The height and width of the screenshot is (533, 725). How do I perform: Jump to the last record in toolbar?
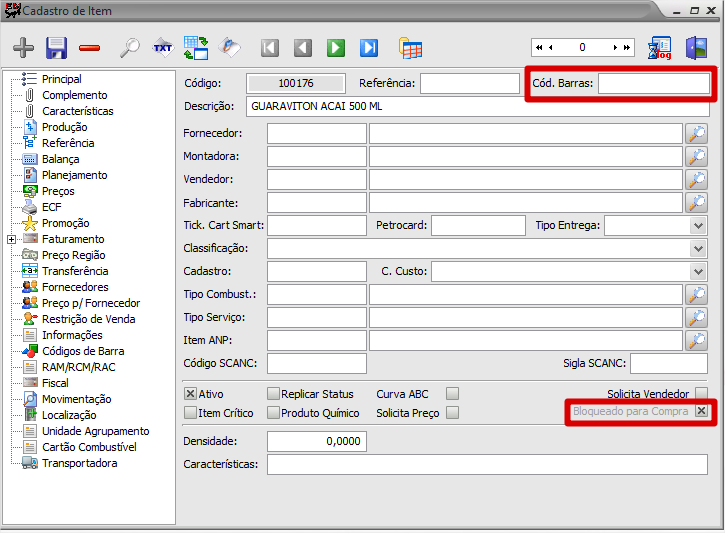369,47
